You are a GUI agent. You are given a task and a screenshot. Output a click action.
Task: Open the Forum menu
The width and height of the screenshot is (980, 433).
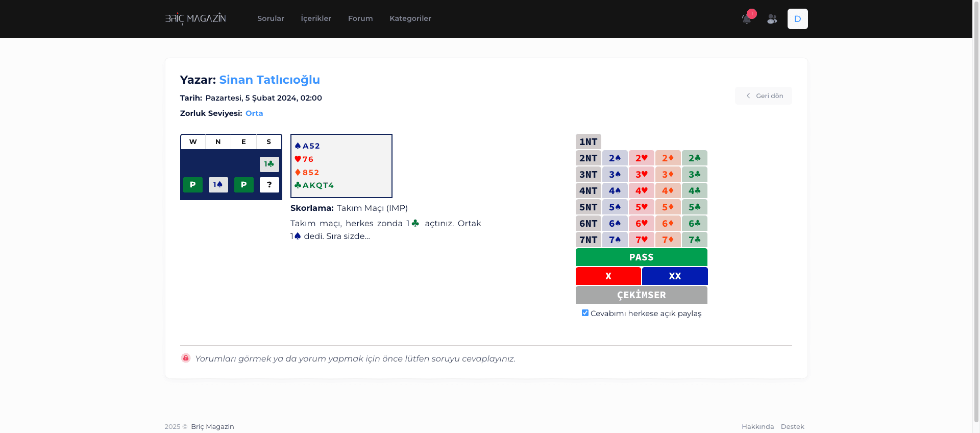pyautogui.click(x=360, y=18)
